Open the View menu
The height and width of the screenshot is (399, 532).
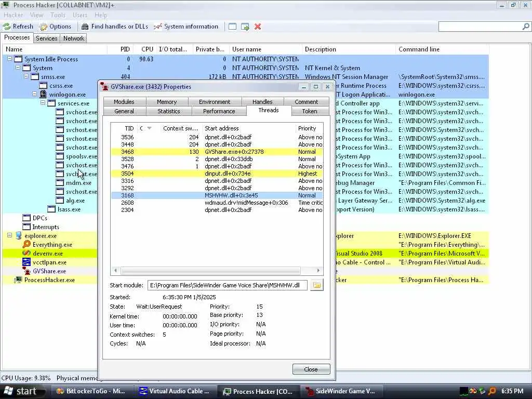click(x=36, y=15)
